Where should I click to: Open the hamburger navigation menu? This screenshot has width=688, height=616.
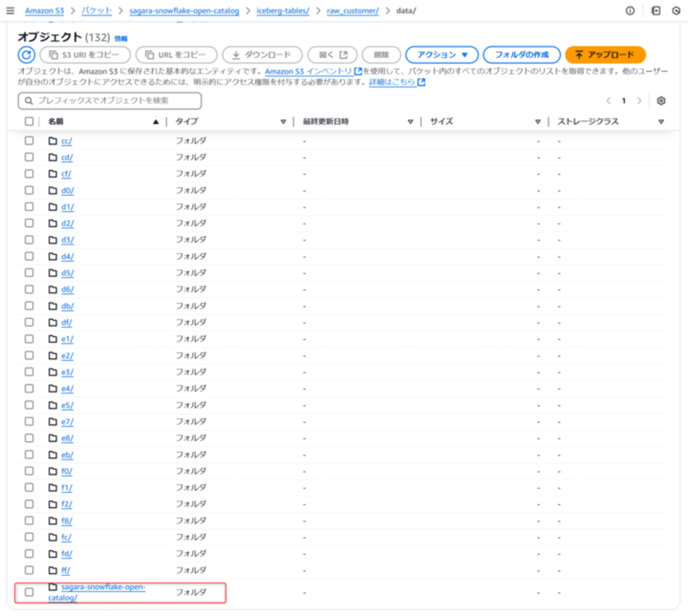coord(10,11)
